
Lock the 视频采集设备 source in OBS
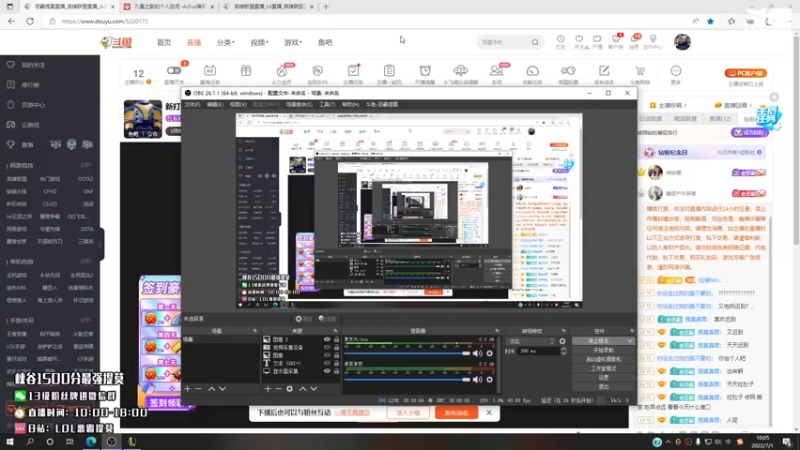coord(336,347)
